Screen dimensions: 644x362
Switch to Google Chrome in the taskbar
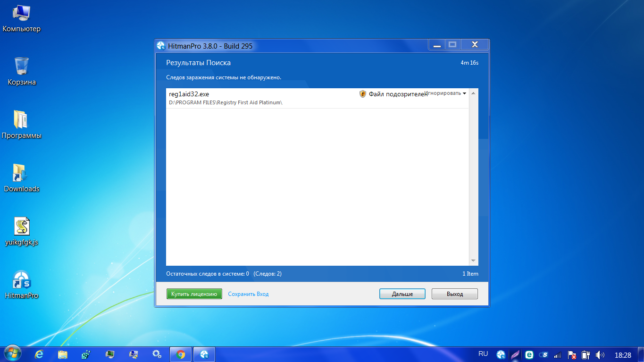181,354
